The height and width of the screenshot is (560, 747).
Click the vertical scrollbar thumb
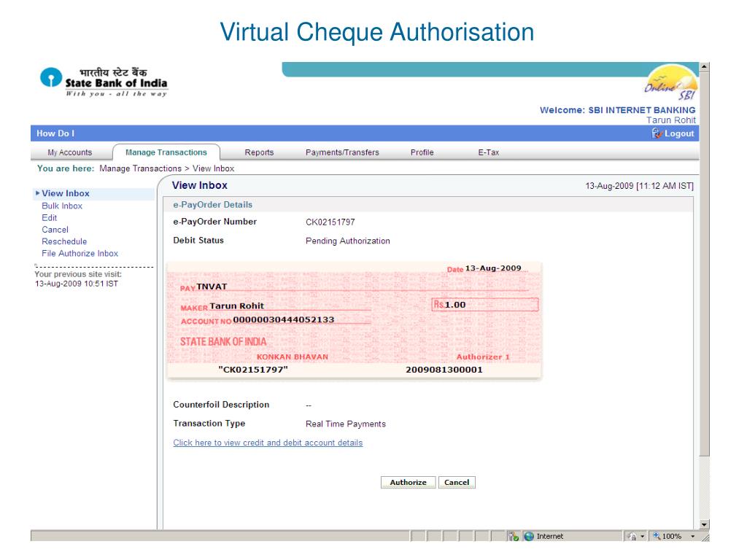[x=704, y=264]
